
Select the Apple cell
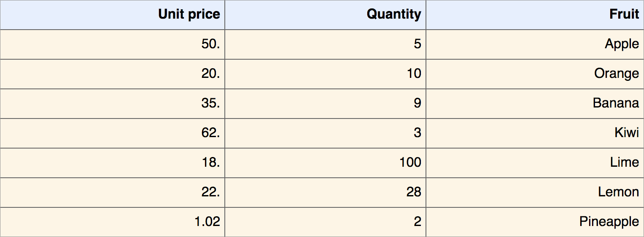(622, 44)
